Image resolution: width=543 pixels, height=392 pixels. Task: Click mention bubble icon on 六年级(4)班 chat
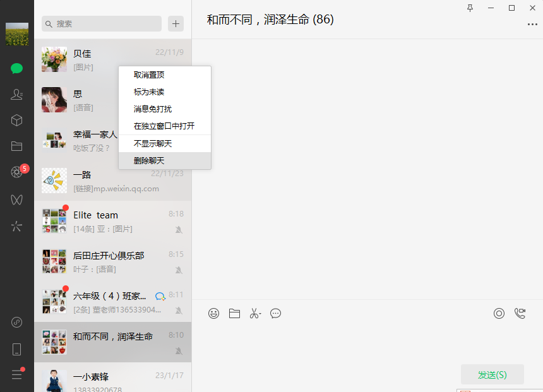pyautogui.click(x=160, y=297)
